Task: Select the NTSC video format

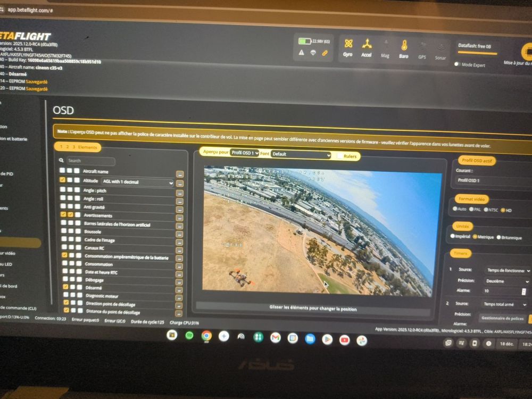Action: pos(487,210)
